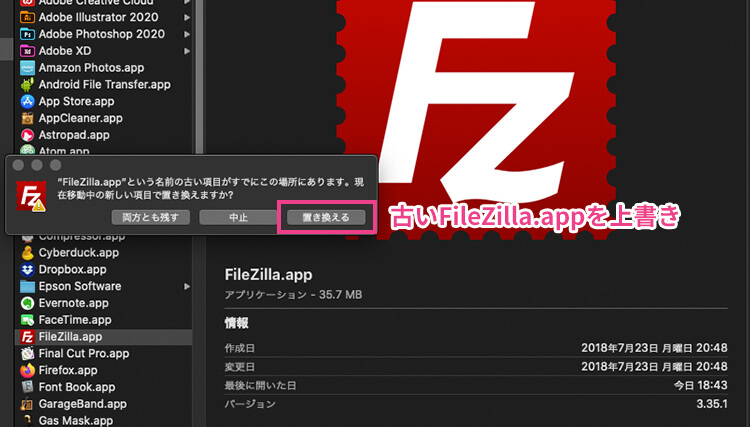Select the App Store.app icon
750x427 pixels.
[x=27, y=101]
